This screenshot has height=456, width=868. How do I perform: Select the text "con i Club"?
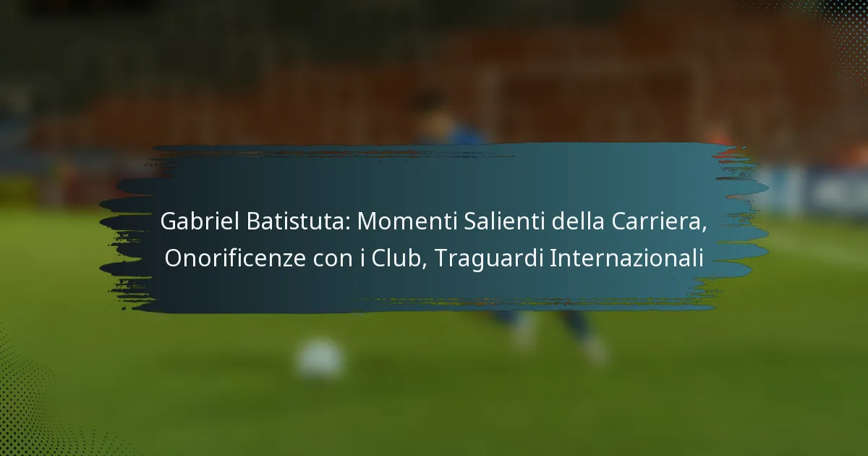coord(368,258)
